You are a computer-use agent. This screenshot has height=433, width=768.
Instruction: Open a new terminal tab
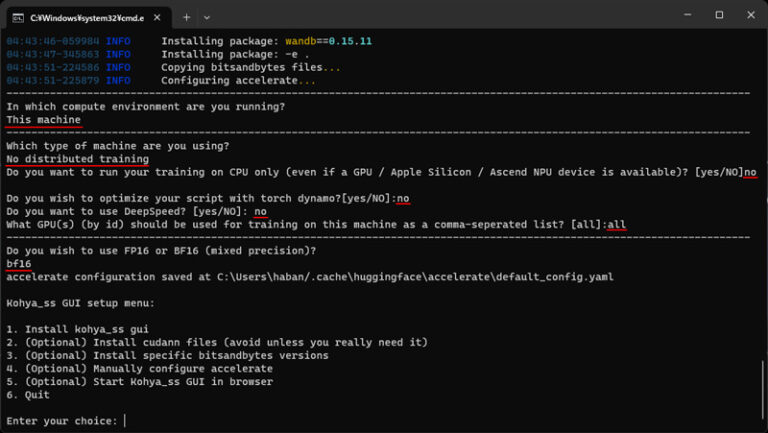click(186, 16)
